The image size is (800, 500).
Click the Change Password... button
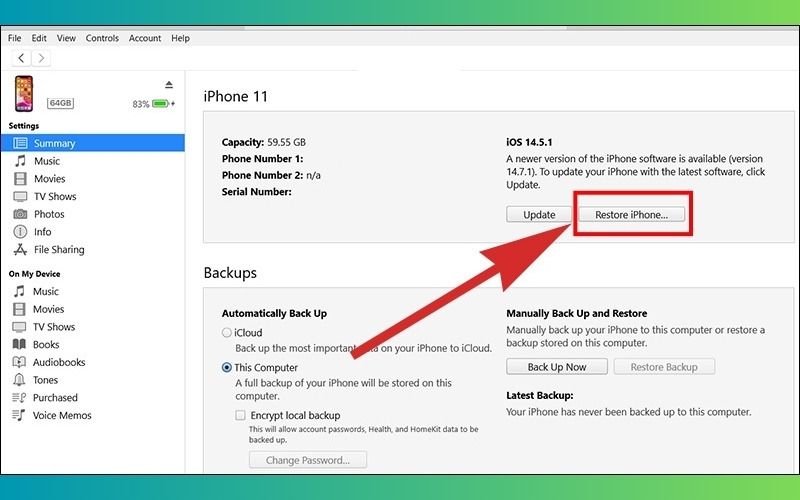tap(308, 460)
